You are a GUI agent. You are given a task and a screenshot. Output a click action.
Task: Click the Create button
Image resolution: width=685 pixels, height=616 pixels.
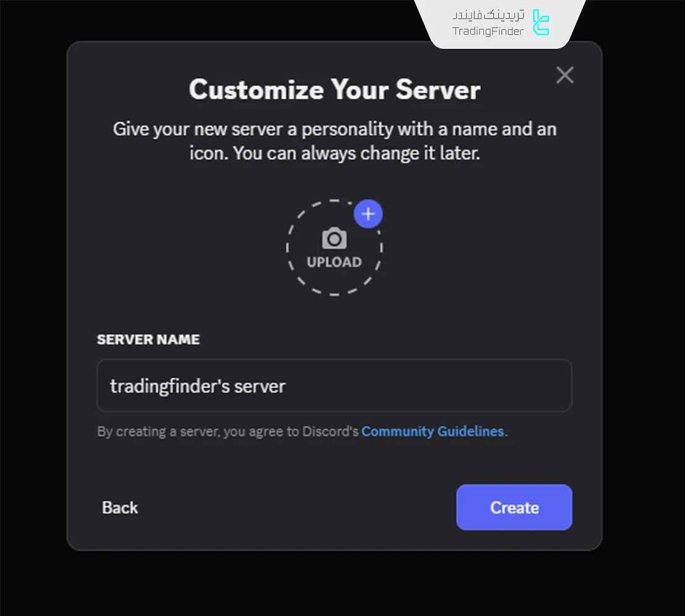[x=514, y=507]
